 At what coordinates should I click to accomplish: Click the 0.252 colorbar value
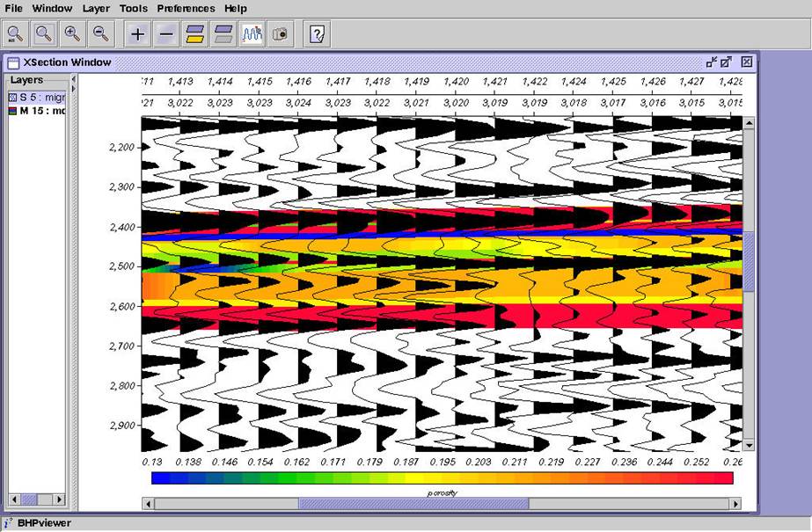point(697,462)
